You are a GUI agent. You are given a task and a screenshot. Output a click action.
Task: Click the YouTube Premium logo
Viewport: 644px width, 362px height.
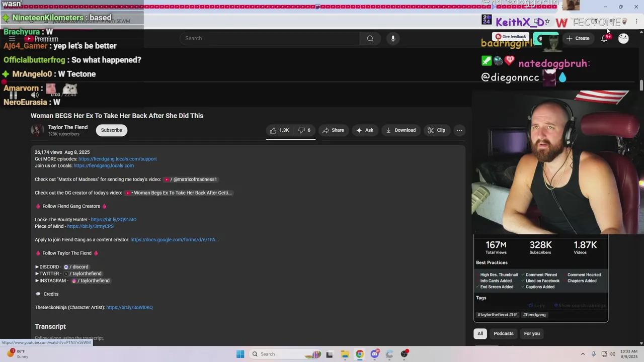(x=42, y=39)
